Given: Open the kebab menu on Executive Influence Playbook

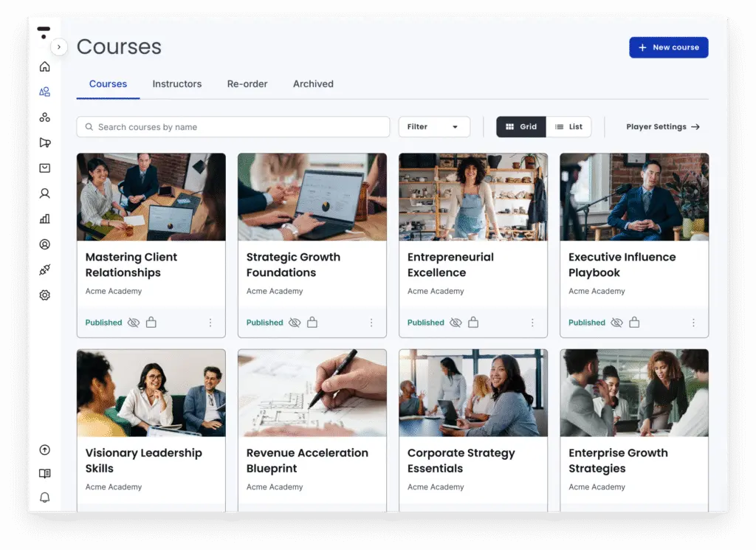Looking at the screenshot, I should point(693,323).
